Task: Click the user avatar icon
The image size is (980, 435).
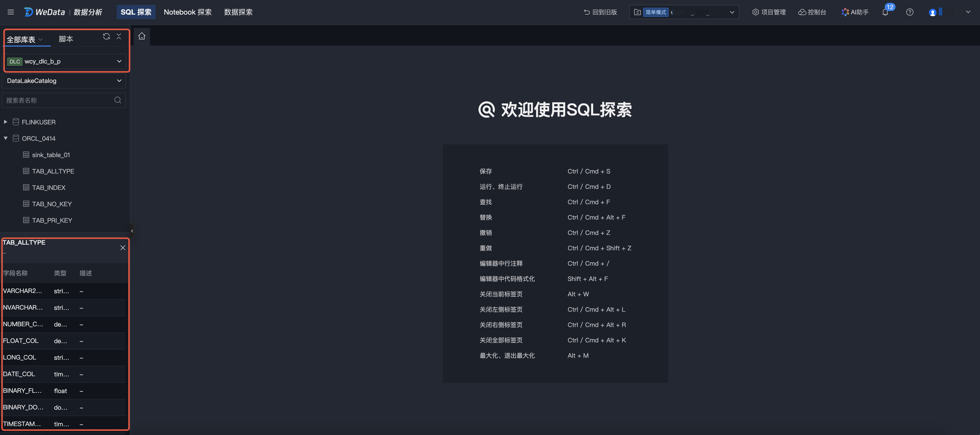Action: (932, 13)
